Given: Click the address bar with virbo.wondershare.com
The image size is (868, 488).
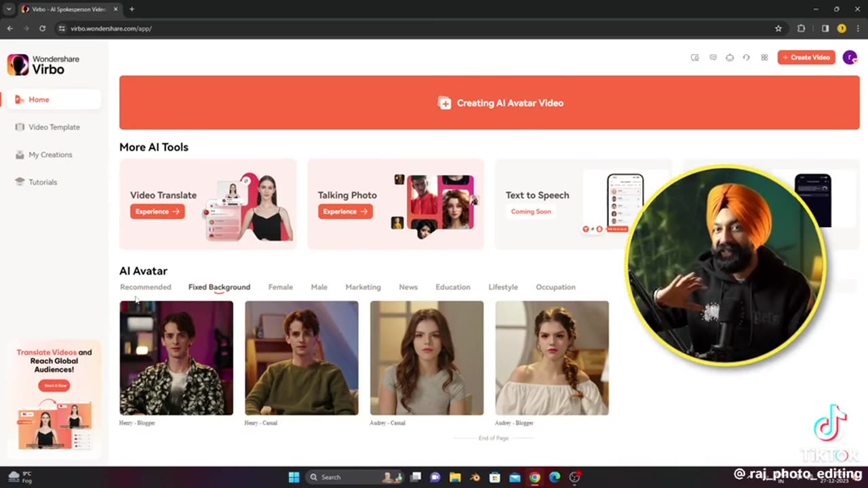Looking at the screenshot, I should (x=414, y=28).
